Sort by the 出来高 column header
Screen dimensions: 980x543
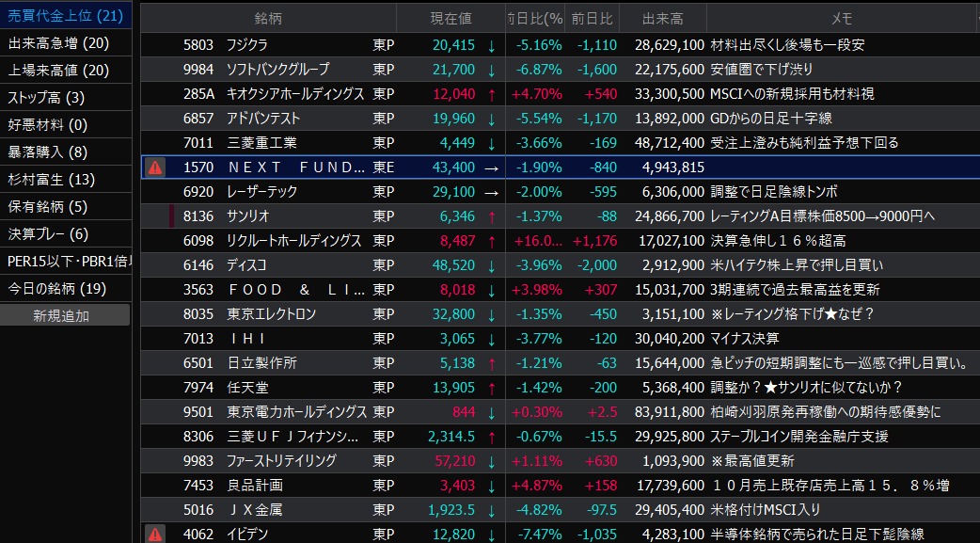coord(662,18)
